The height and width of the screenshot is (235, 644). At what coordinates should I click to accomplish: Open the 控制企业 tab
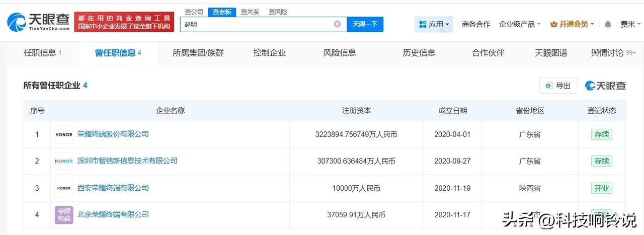270,53
